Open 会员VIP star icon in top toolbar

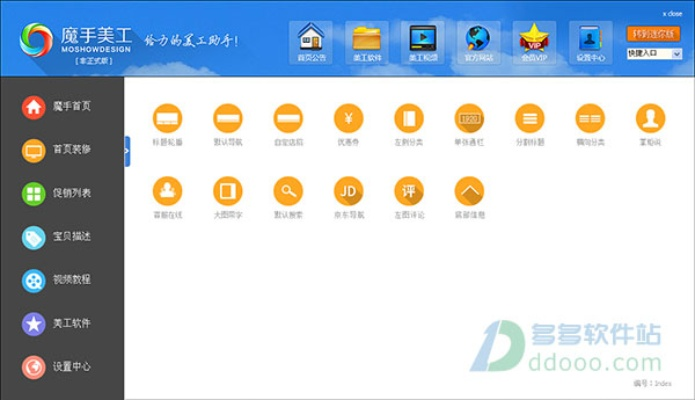coord(535,41)
